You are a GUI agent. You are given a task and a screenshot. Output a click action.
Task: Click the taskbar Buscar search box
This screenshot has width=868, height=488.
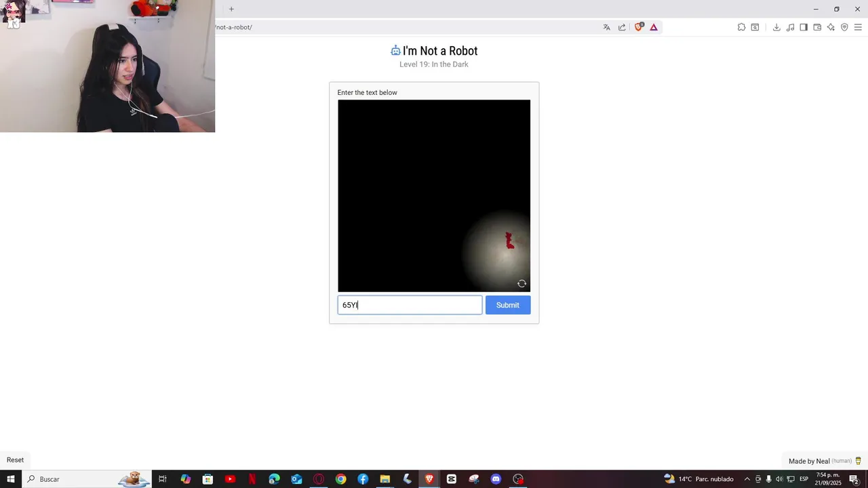[87, 479]
